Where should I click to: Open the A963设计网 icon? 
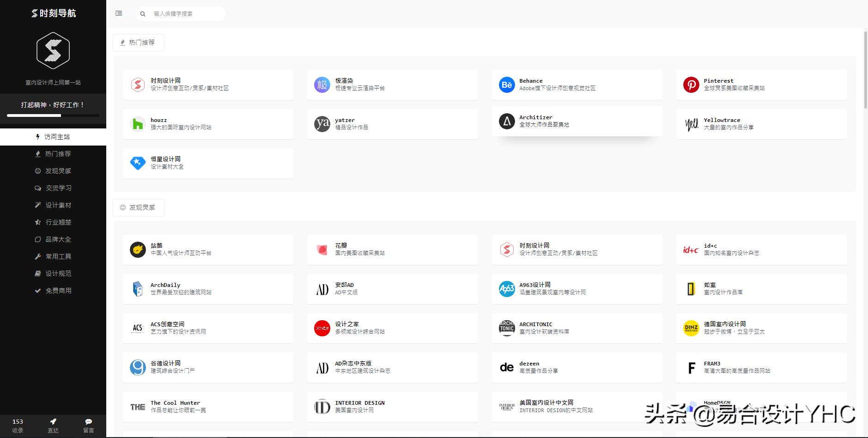tap(507, 289)
